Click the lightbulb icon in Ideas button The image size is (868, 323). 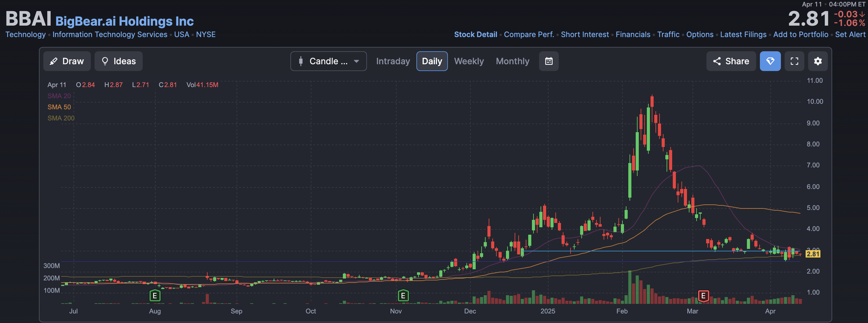tap(105, 61)
